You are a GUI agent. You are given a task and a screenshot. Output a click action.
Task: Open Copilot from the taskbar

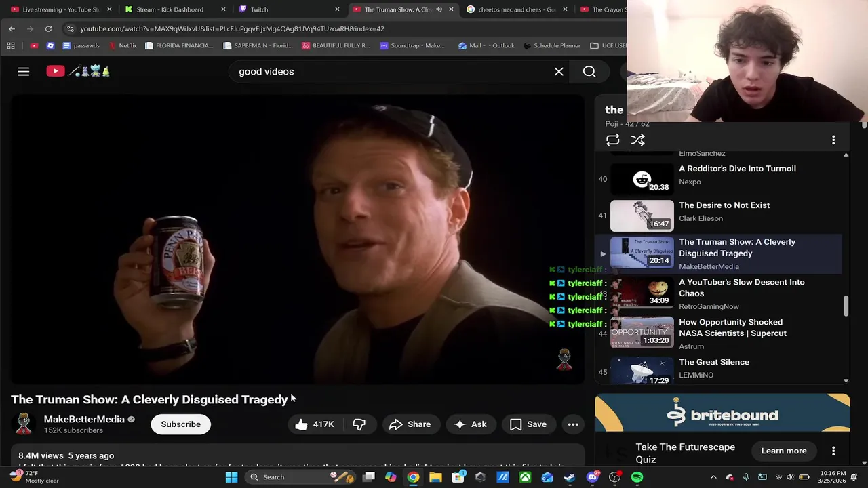pos(391,477)
